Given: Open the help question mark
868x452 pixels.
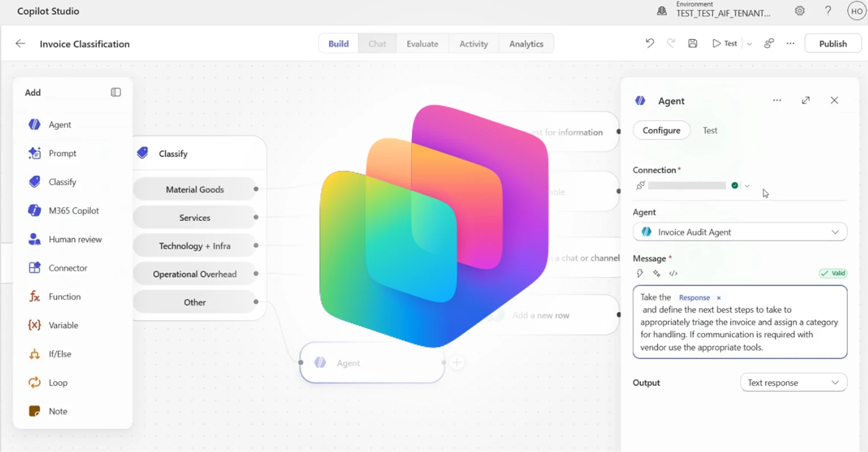Looking at the screenshot, I should [x=828, y=11].
